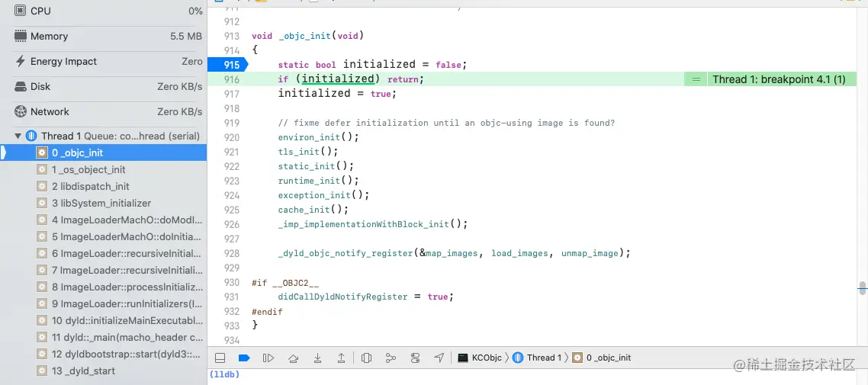This screenshot has height=385, width=868.
Task: Toggle the breakpoint on line 915
Action: [x=228, y=65]
